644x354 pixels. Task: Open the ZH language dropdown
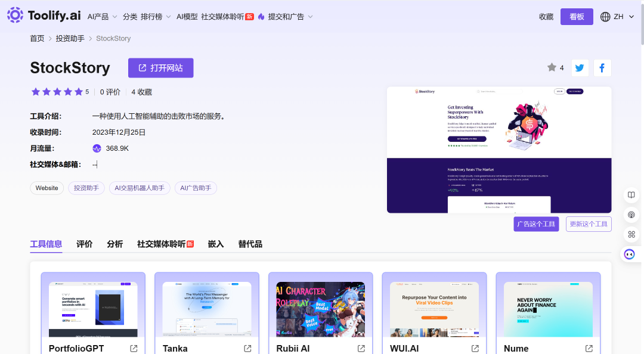tap(624, 17)
